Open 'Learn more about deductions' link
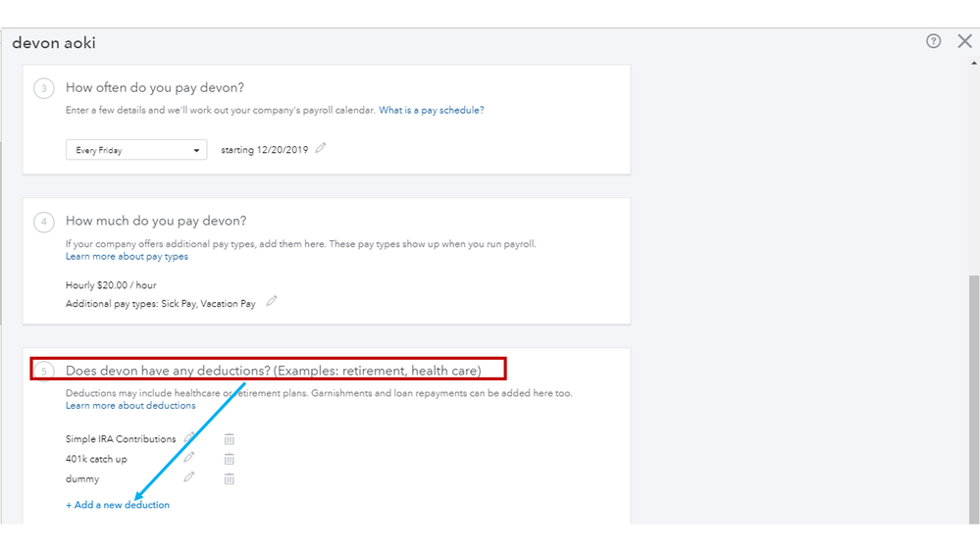The height and width of the screenshot is (551, 980). click(130, 406)
